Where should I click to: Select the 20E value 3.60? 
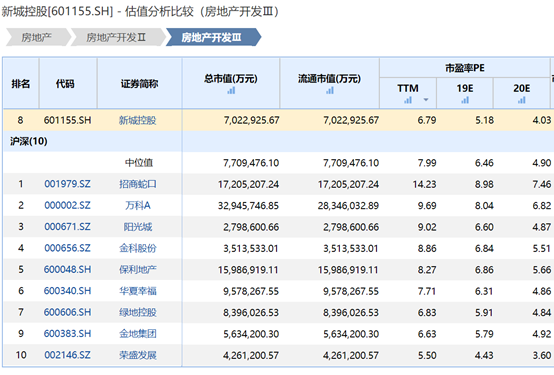pos(542,355)
